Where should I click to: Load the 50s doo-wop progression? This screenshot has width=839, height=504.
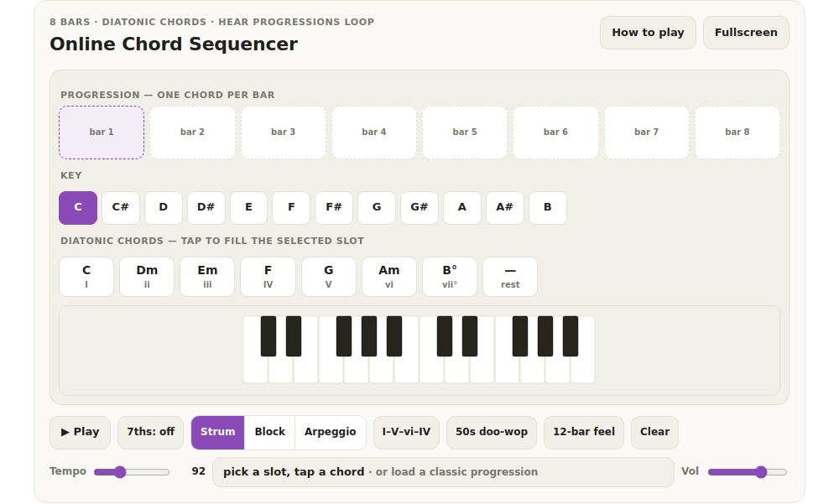point(491,433)
